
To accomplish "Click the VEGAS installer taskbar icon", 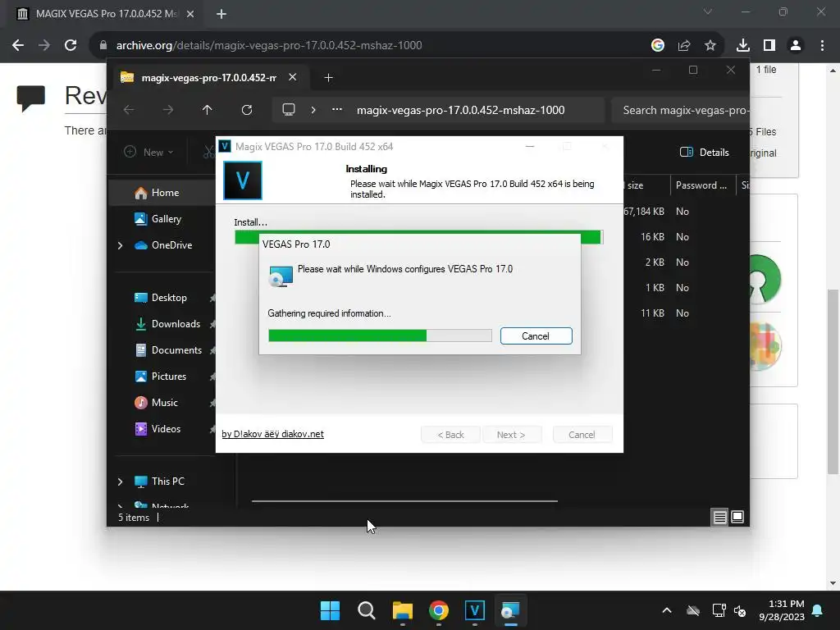I will point(475,610).
